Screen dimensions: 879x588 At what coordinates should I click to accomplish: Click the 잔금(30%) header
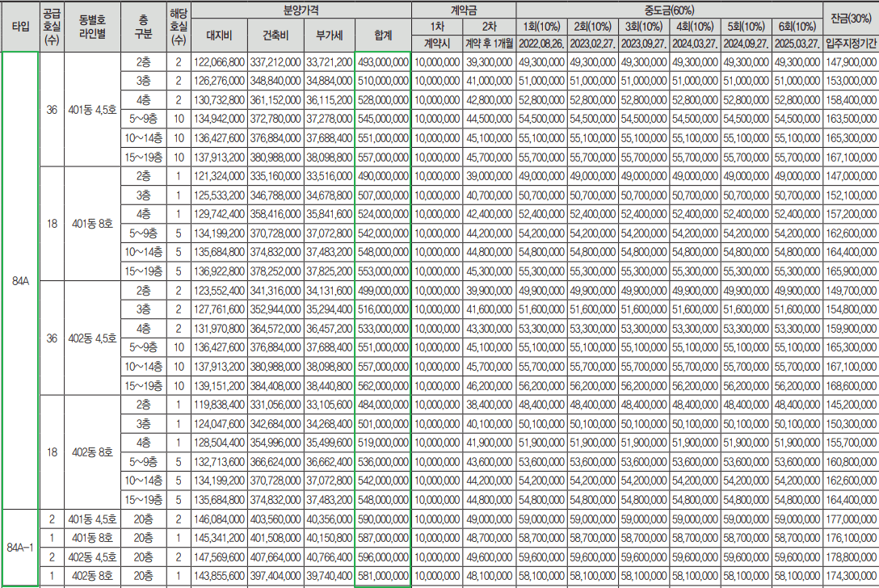click(851, 19)
